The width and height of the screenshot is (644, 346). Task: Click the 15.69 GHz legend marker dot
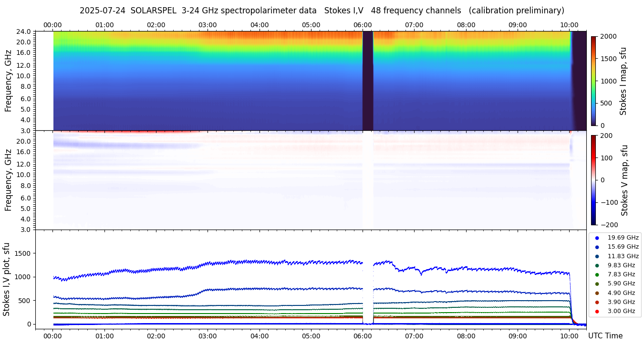click(597, 247)
